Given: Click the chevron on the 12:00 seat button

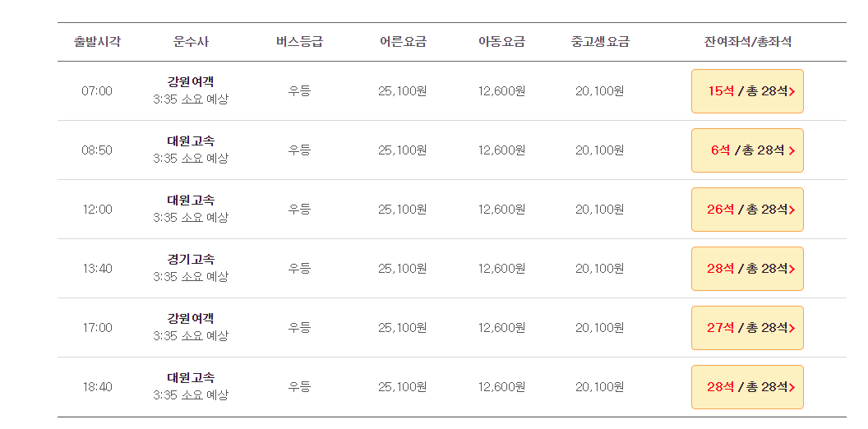Looking at the screenshot, I should click(x=793, y=210).
